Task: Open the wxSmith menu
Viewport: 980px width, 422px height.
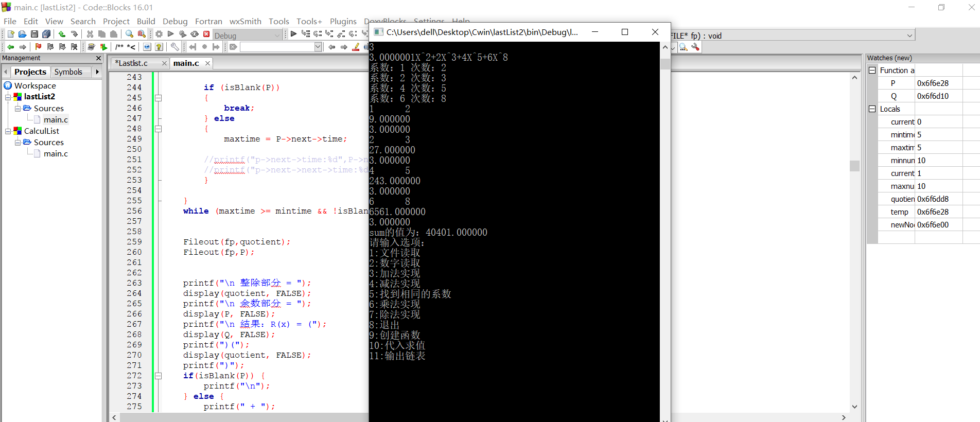Action: [245, 21]
